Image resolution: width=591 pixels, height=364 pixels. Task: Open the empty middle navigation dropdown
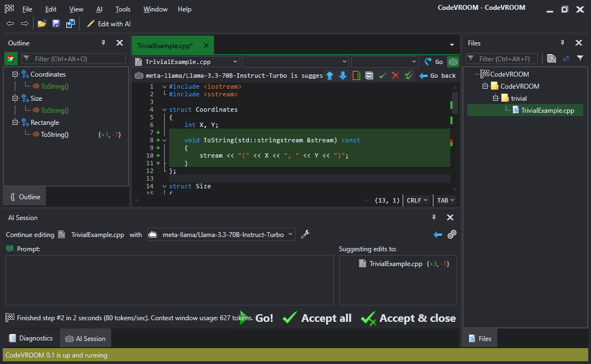[x=296, y=61]
